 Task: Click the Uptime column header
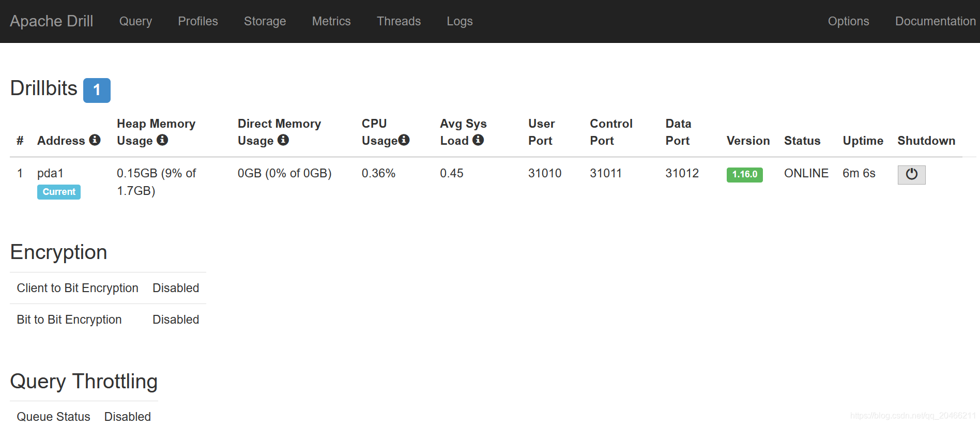coord(863,141)
